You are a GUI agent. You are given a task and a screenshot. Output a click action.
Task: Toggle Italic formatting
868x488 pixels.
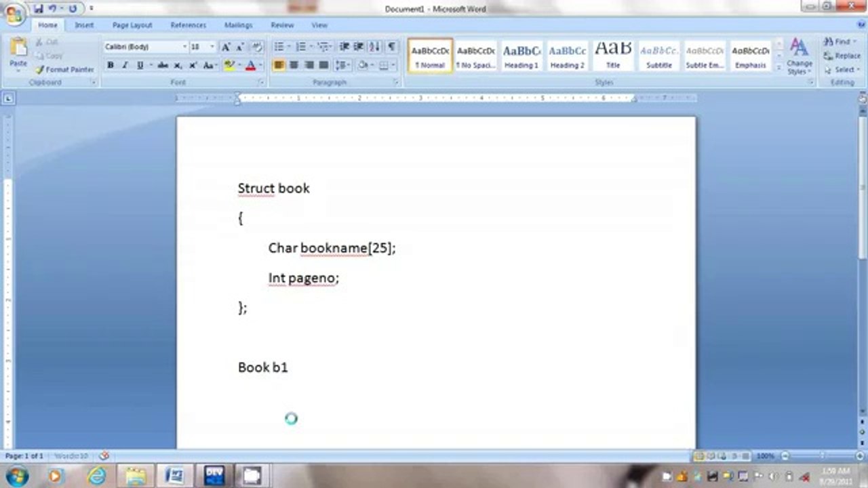pyautogui.click(x=125, y=66)
